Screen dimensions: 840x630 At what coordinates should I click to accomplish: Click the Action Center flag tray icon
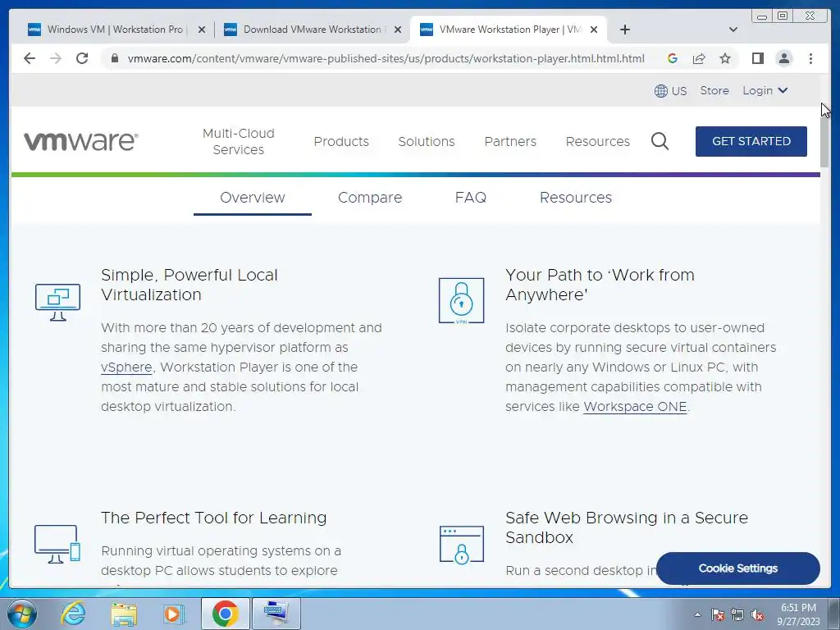718,615
